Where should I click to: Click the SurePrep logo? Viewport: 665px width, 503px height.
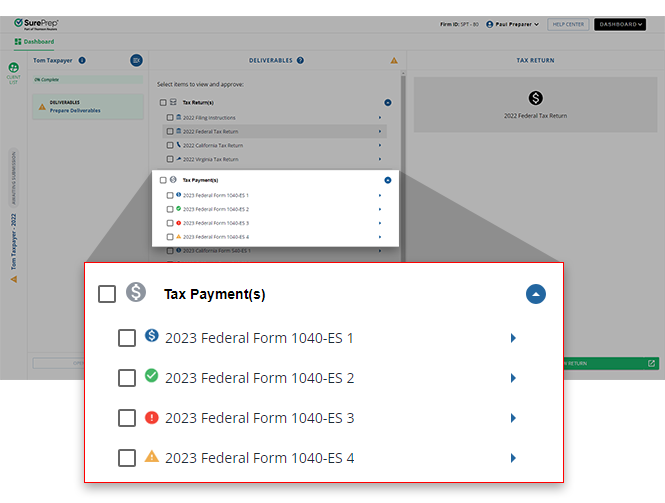pyautogui.click(x=36, y=24)
